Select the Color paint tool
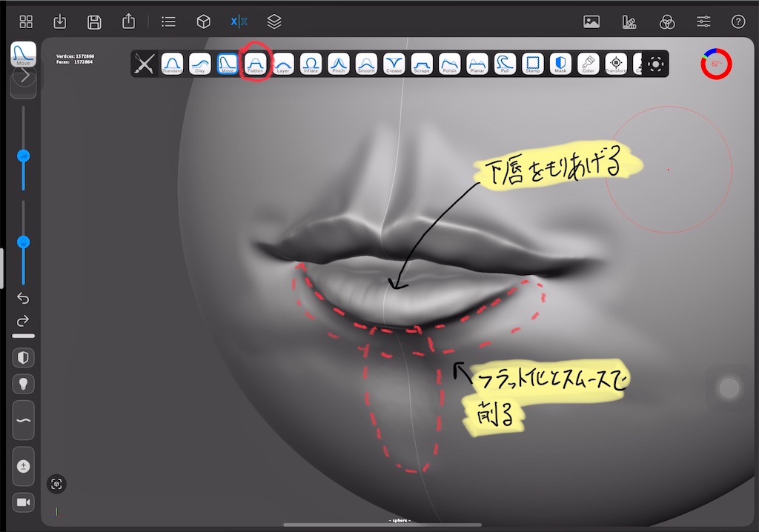 [588, 64]
